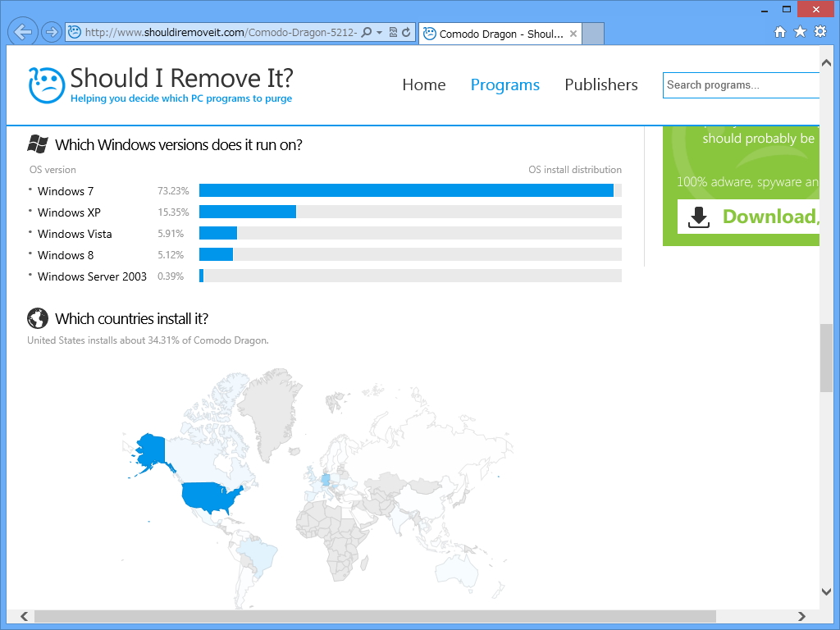Click the site favicon in address bar
This screenshot has width=840, height=630.
(75, 32)
